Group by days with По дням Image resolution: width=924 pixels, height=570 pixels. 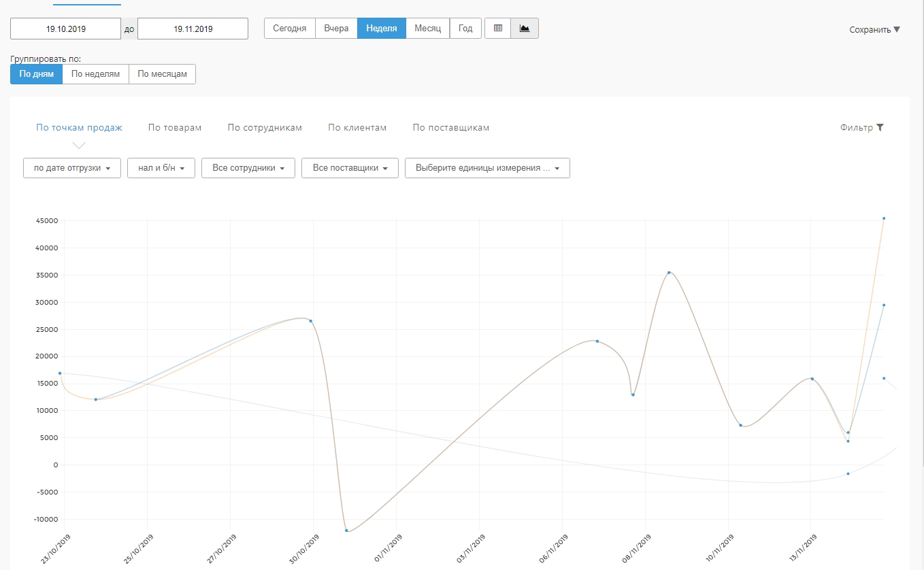point(36,74)
